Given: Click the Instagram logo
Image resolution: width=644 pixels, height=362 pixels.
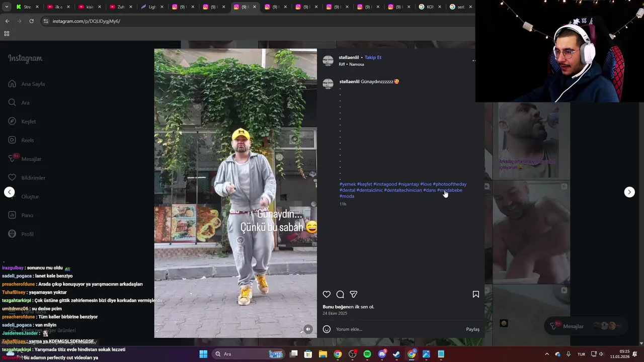Looking at the screenshot, I should pos(25,58).
